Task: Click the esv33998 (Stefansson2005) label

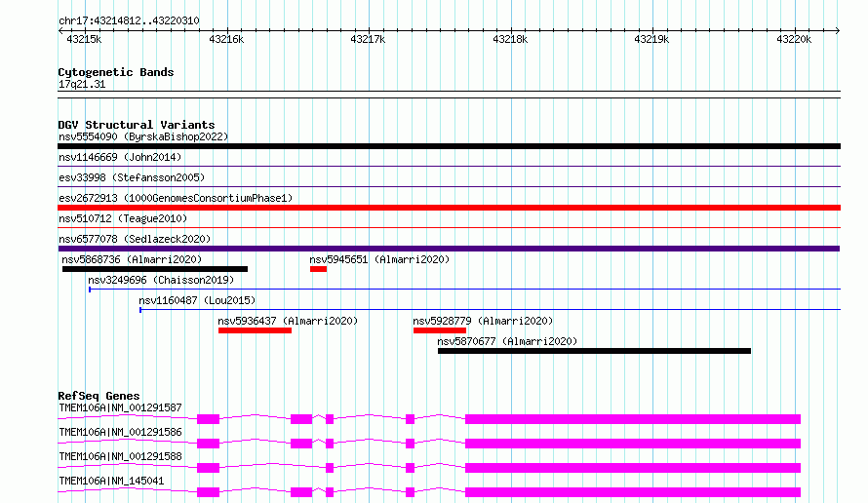Action: pos(132,177)
